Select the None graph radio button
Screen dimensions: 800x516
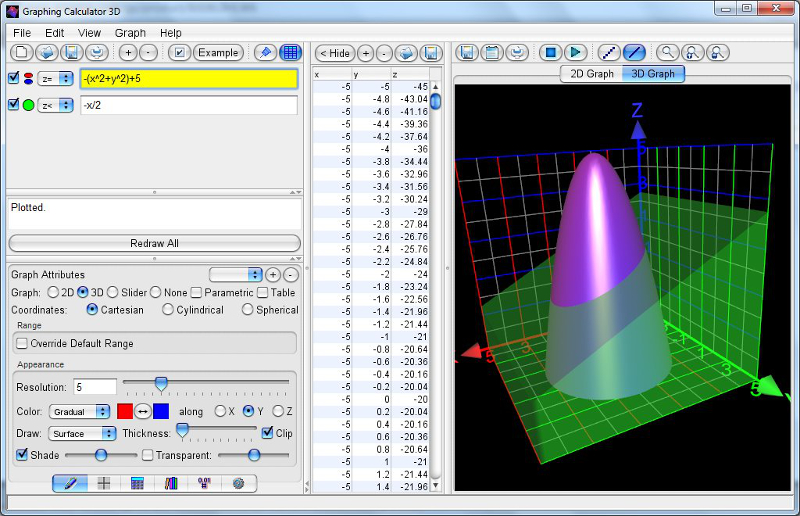(x=156, y=292)
